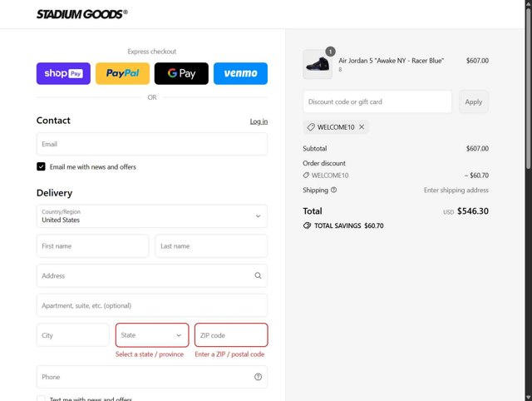Choose Venmo express checkout
Screen dimensions: 532x401
pyautogui.click(x=240, y=73)
